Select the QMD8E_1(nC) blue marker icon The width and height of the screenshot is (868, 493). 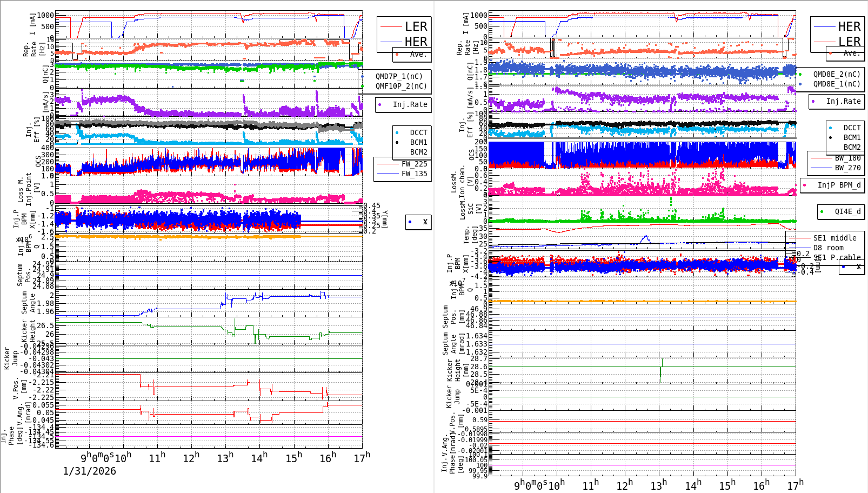point(800,84)
